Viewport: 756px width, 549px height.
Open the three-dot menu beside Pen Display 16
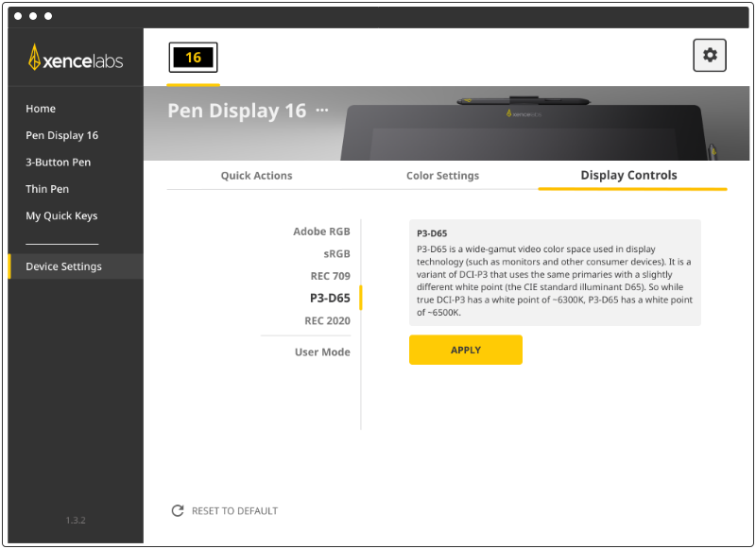[322, 111]
